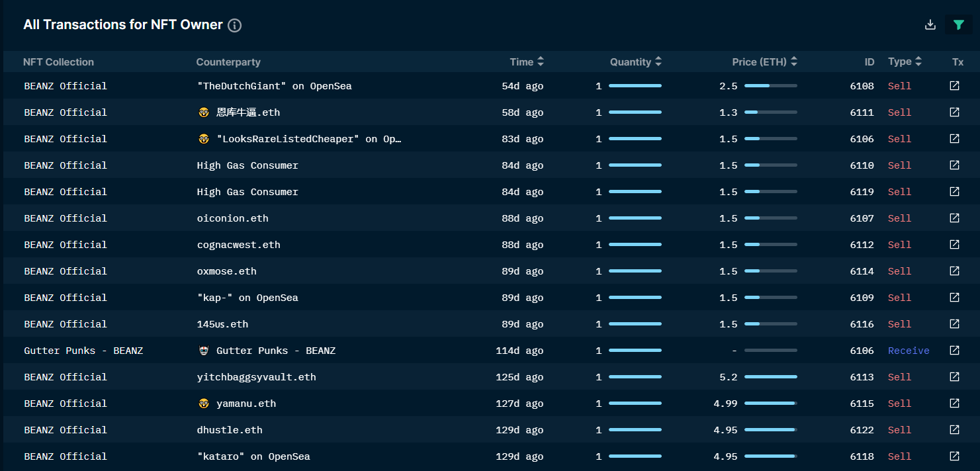980x471 pixels.
Task: Click the time value 114d ago
Action: pyautogui.click(x=519, y=351)
